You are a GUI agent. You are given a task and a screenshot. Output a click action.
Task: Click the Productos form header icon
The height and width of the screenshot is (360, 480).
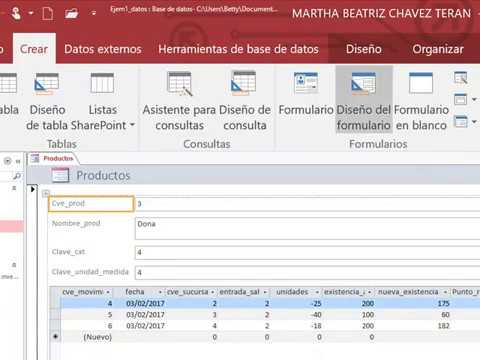click(x=60, y=175)
